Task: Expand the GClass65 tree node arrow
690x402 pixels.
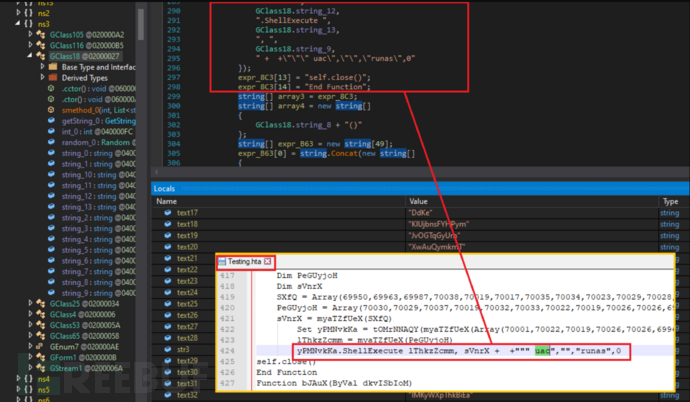Action: pyautogui.click(x=30, y=336)
